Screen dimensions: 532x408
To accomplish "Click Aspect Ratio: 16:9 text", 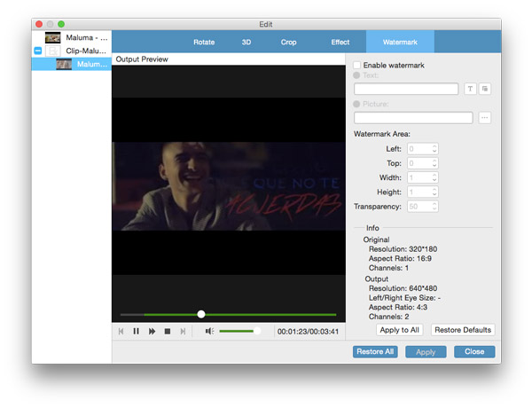I will 400,259.
